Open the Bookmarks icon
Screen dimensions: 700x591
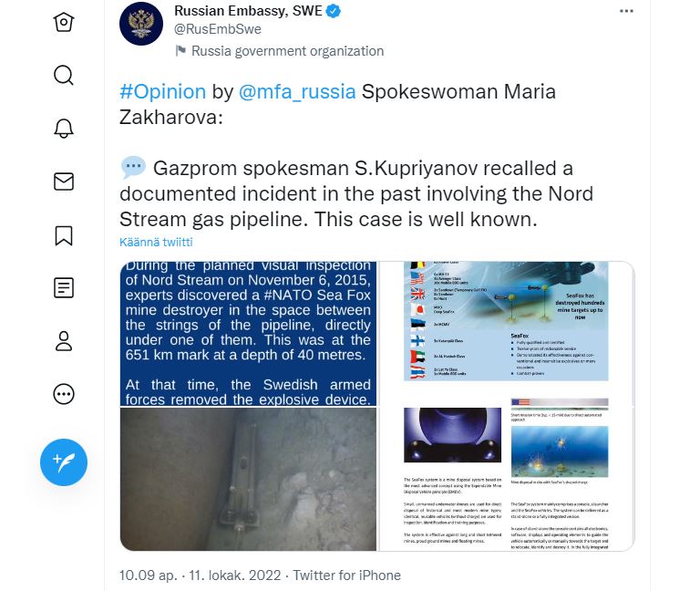point(64,235)
